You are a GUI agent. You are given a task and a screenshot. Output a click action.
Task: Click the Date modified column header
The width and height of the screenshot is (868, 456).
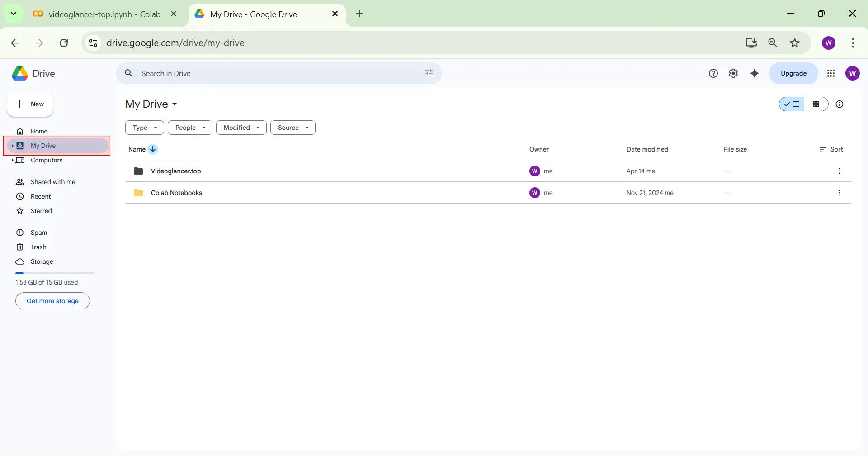pyautogui.click(x=647, y=149)
